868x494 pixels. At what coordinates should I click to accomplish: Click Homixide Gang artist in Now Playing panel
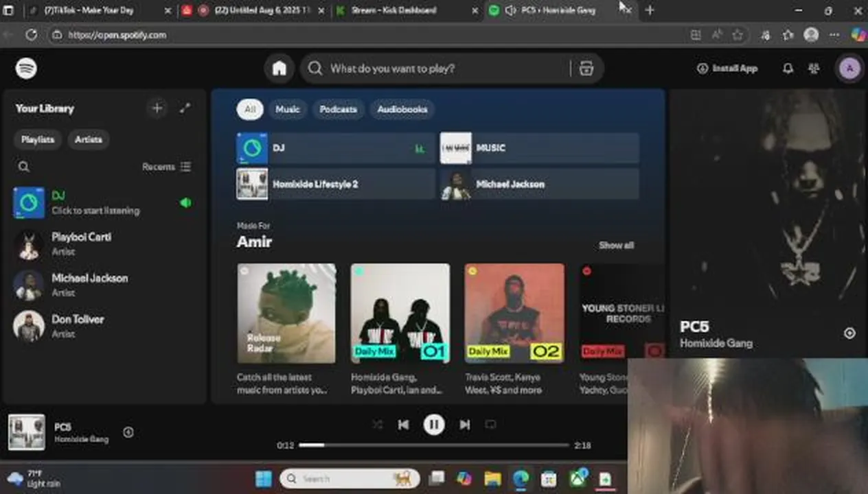[x=716, y=343]
